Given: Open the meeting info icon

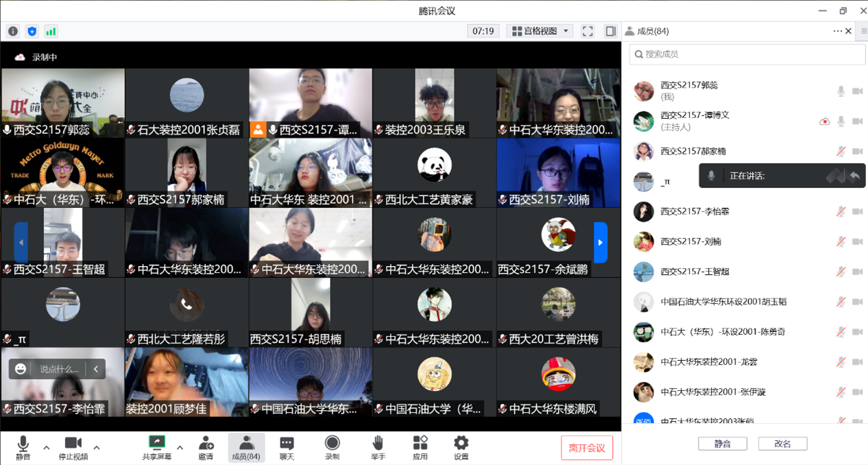Looking at the screenshot, I should pos(13,32).
